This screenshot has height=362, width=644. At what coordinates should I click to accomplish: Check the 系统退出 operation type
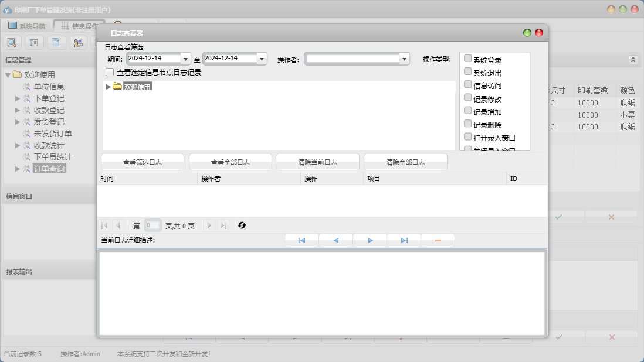coord(467,71)
